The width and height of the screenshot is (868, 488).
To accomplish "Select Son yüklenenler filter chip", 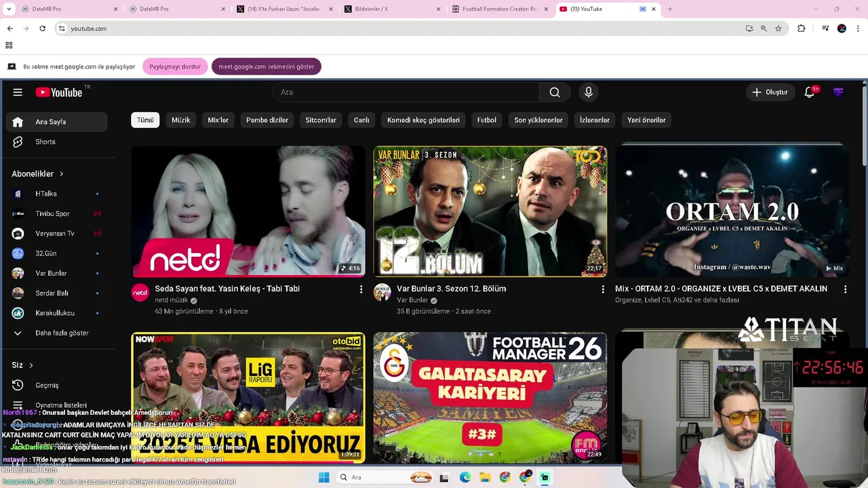I will tap(538, 120).
